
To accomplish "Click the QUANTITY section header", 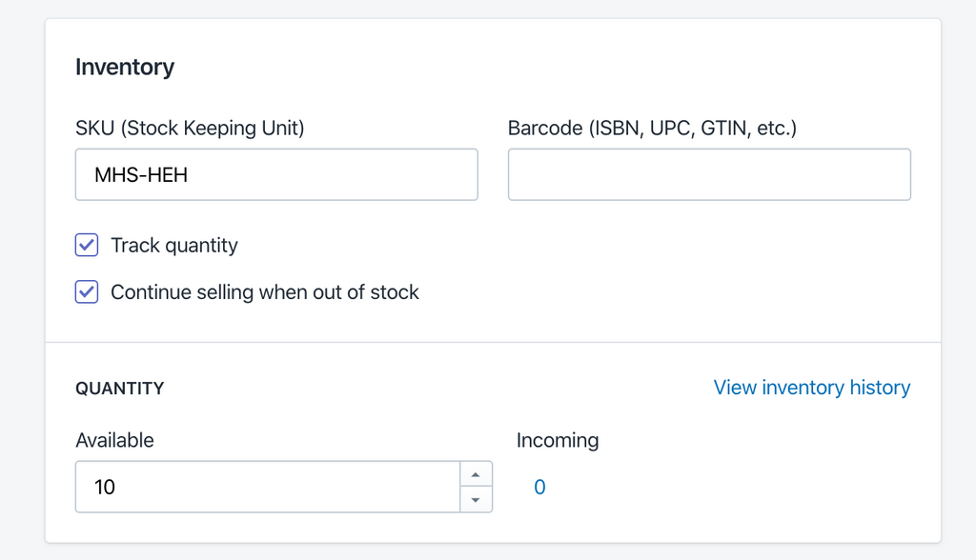I will coord(119,388).
